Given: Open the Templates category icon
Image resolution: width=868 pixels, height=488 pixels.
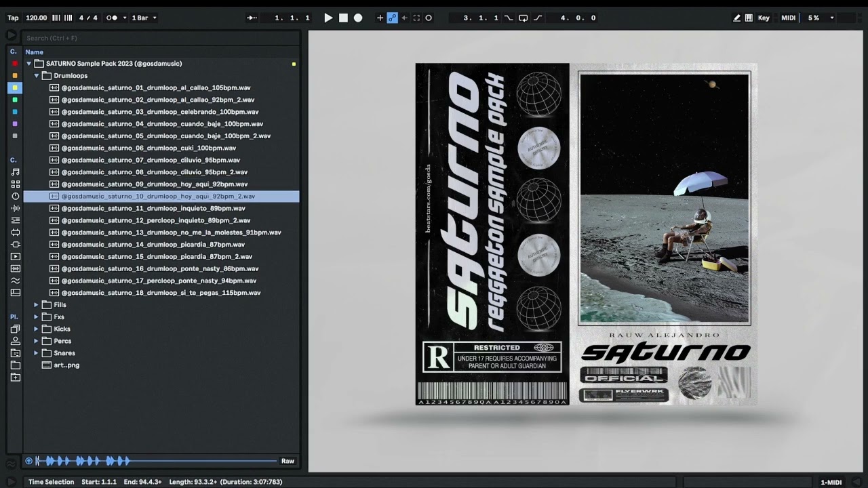Looking at the screenshot, I should (15, 293).
